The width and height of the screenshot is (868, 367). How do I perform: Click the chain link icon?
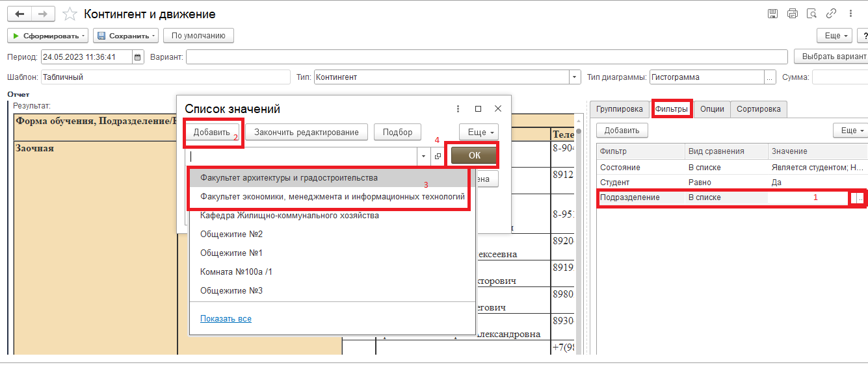click(831, 14)
